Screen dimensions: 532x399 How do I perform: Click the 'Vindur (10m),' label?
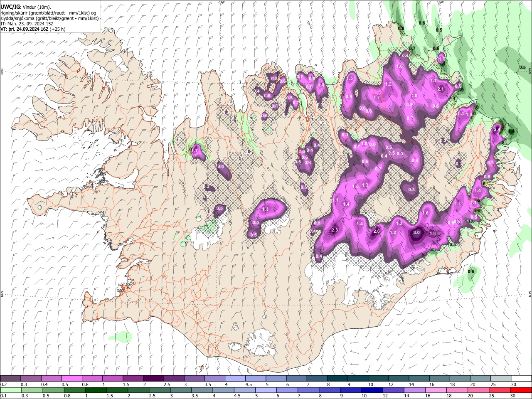tap(36, 7)
